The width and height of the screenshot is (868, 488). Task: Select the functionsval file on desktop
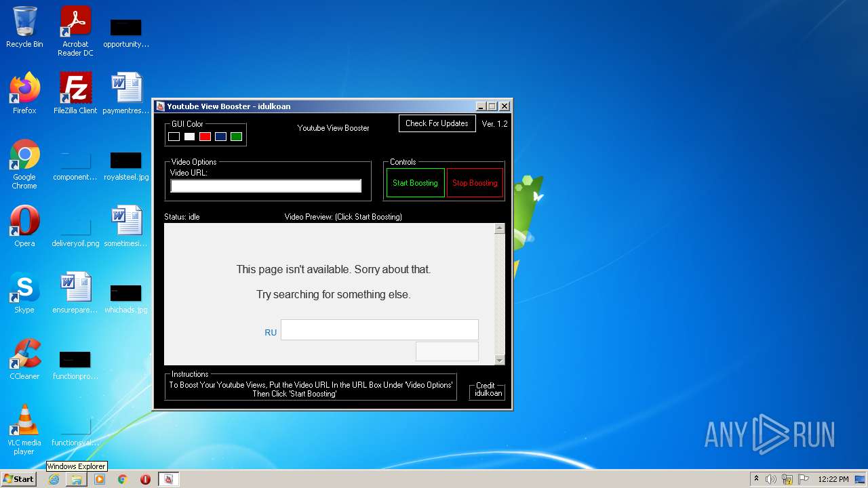(75, 431)
